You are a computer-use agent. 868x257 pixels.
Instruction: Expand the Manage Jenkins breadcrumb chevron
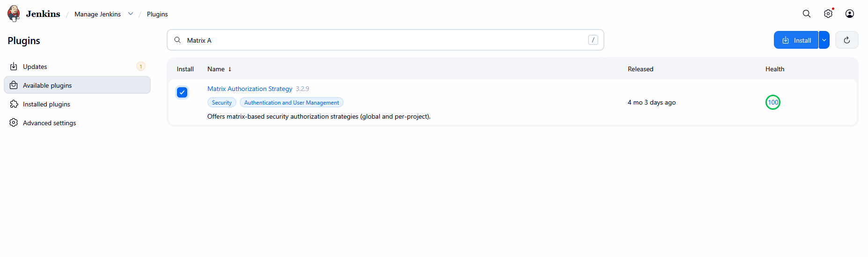click(131, 14)
